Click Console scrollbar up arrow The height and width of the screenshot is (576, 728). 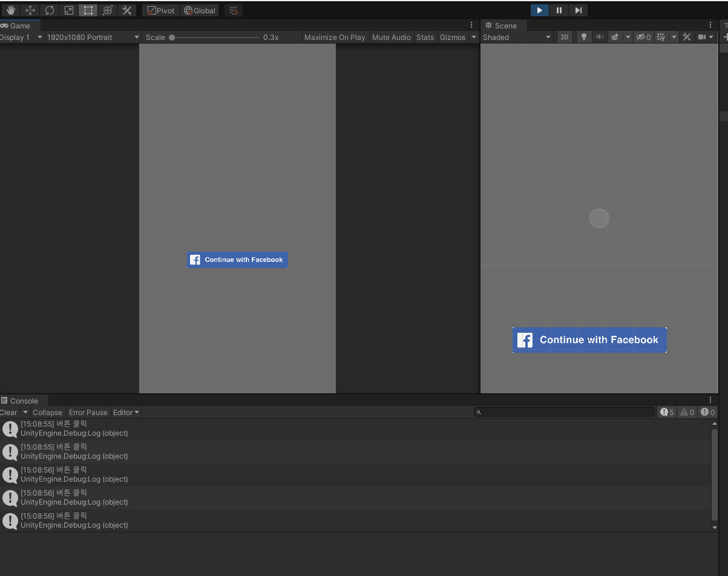point(715,424)
